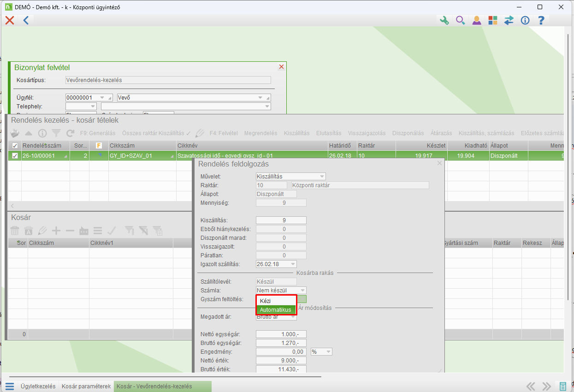Click the question mark help icon
The height and width of the screenshot is (392, 574).
(541, 20)
